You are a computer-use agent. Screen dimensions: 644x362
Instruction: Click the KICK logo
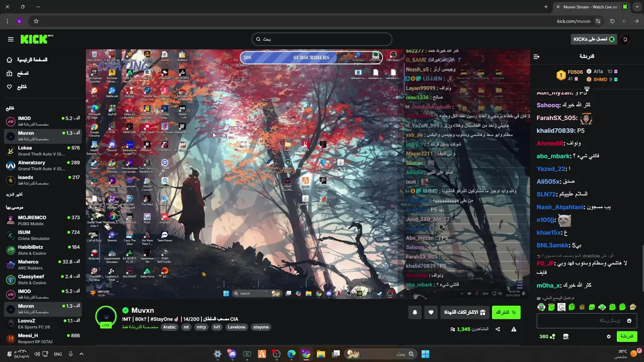pos(36,39)
